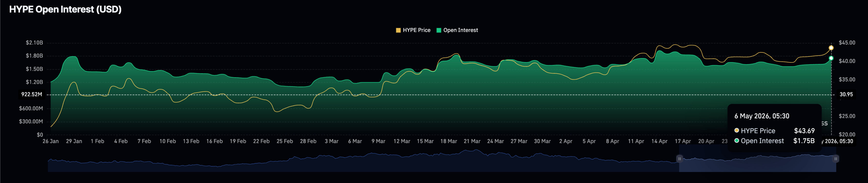Click the 2 Apr date label
Image resolution: width=868 pixels, height=183 pixels.
566,141
